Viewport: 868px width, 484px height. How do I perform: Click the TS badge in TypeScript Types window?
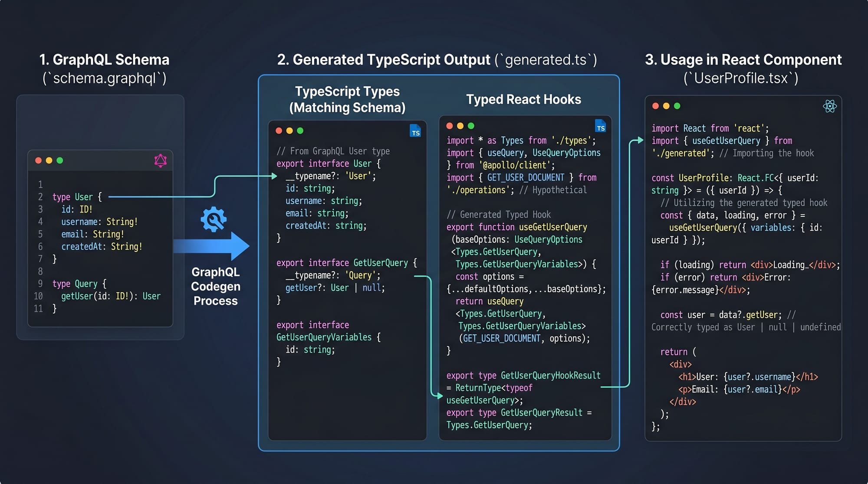click(x=415, y=131)
